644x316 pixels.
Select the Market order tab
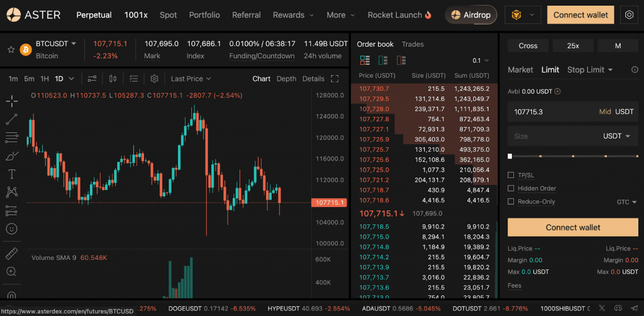pyautogui.click(x=520, y=70)
